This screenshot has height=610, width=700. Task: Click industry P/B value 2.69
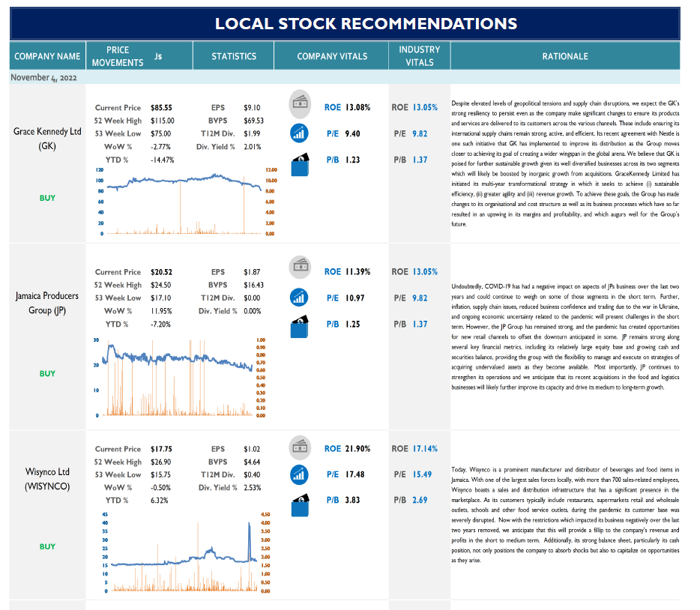click(x=420, y=501)
